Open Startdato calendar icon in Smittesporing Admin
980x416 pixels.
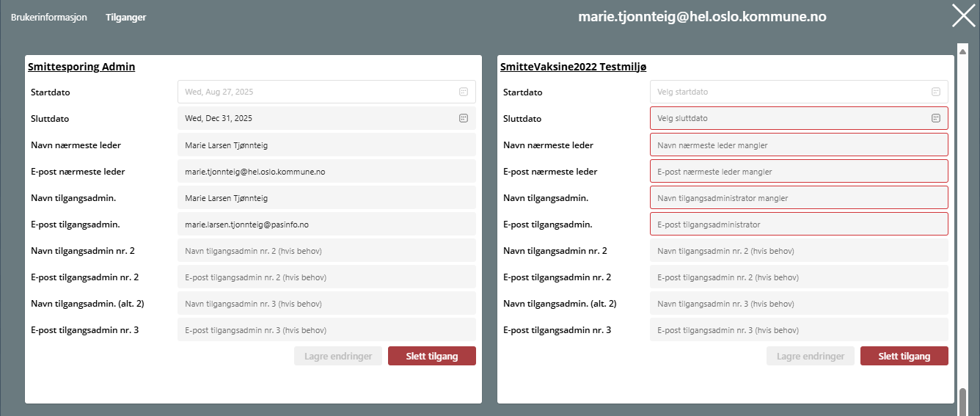pyautogui.click(x=464, y=92)
